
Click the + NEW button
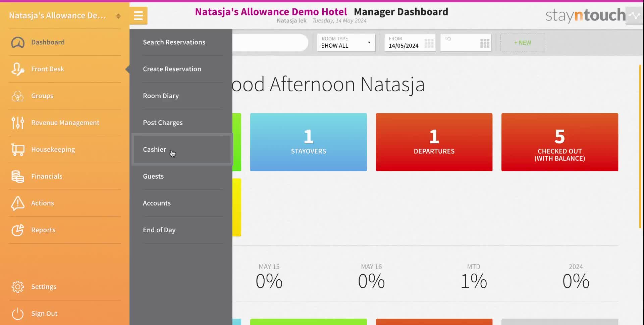click(523, 43)
